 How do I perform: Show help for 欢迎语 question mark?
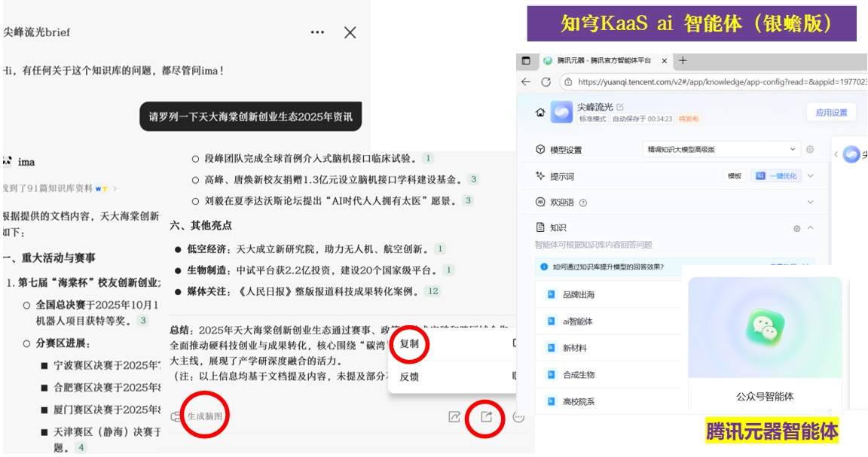(x=582, y=203)
